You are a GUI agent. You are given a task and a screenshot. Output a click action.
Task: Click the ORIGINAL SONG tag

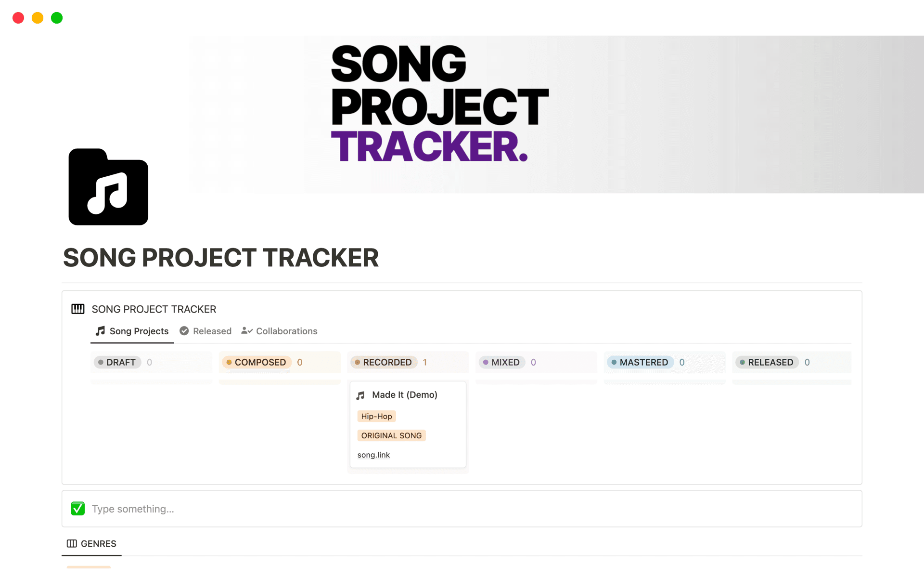(391, 435)
